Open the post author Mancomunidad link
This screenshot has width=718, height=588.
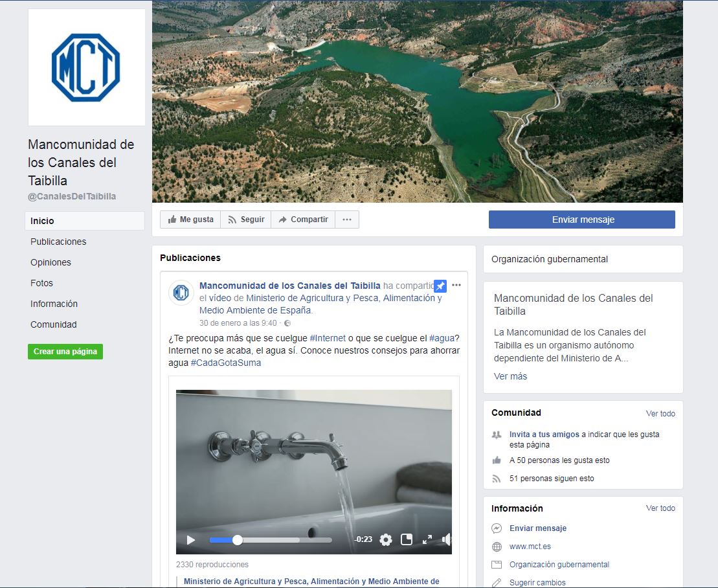290,286
